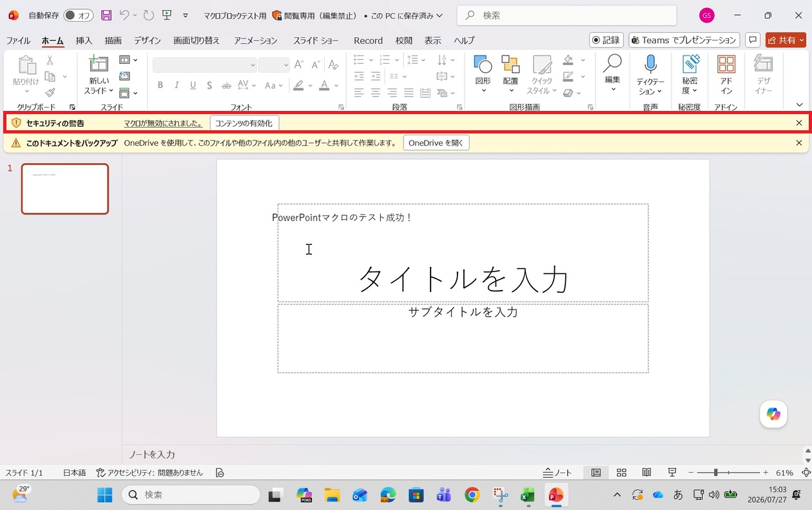Switch to the 校閲 tab
Viewport: 812px width, 510px height.
click(x=404, y=40)
